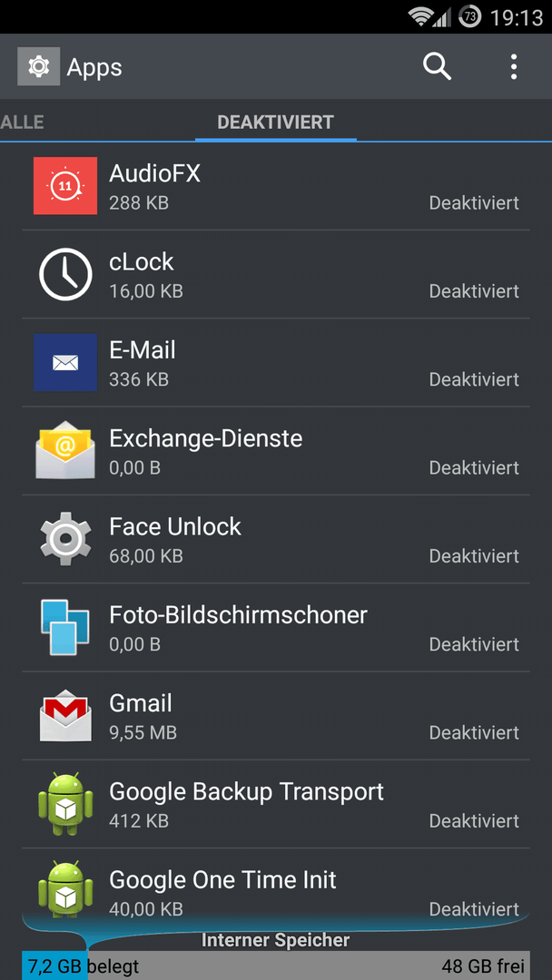Open the Foto-Bildschirmschoner entry
This screenshot has height=980, width=552.
click(276, 627)
